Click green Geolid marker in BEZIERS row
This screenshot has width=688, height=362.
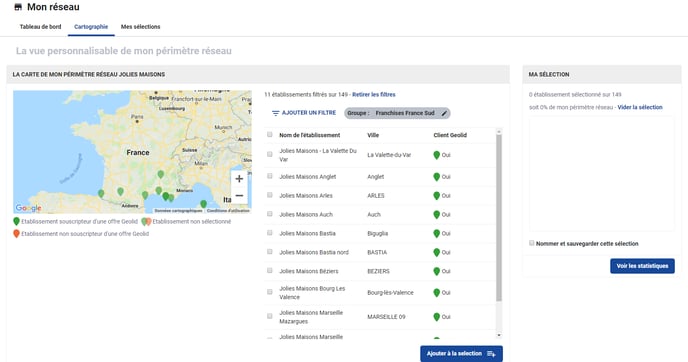[437, 271]
